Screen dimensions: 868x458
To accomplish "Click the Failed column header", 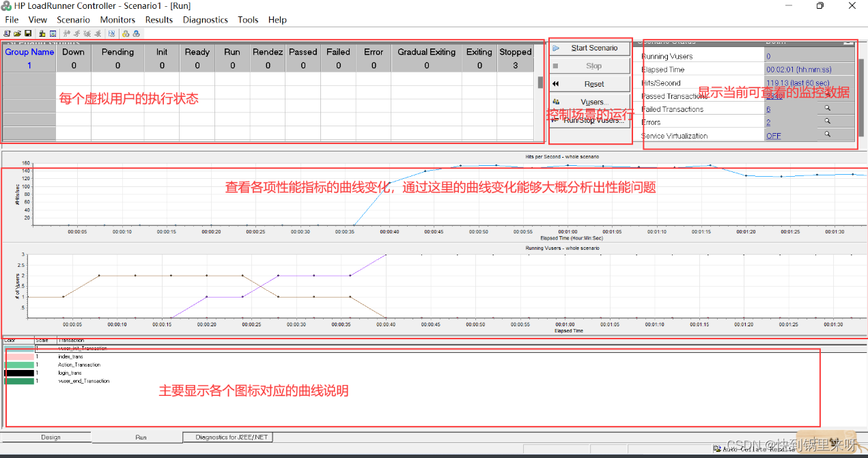I will coord(338,52).
